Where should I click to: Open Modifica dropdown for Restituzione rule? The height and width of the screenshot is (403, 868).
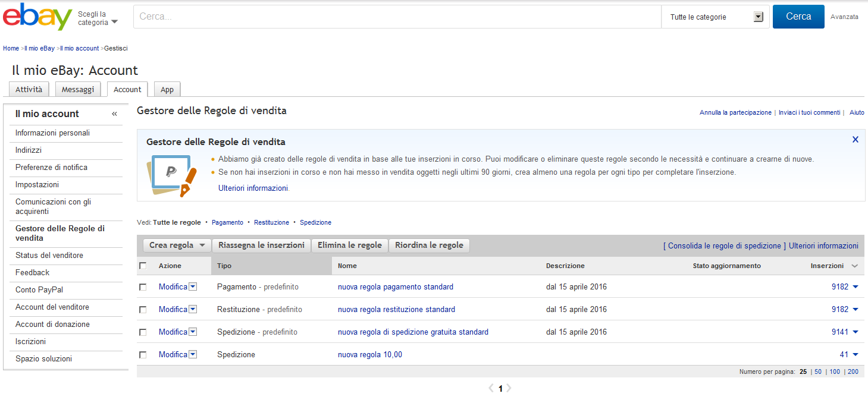click(193, 310)
